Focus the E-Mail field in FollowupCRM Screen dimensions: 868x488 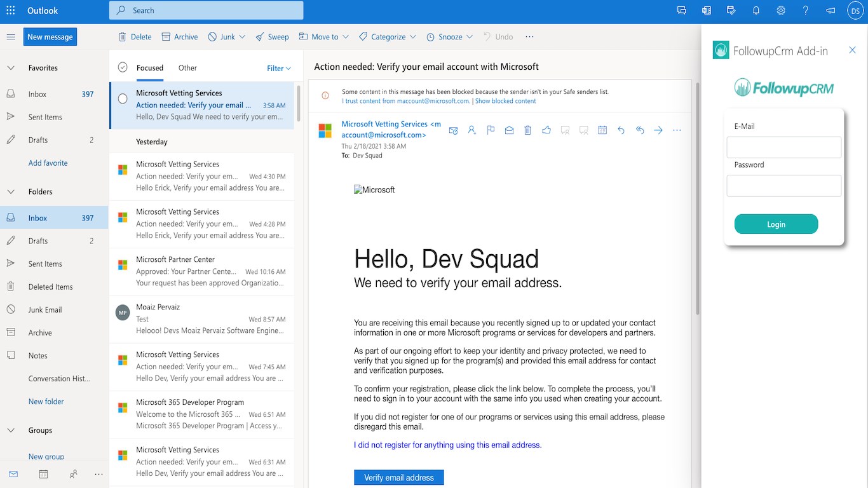point(784,147)
